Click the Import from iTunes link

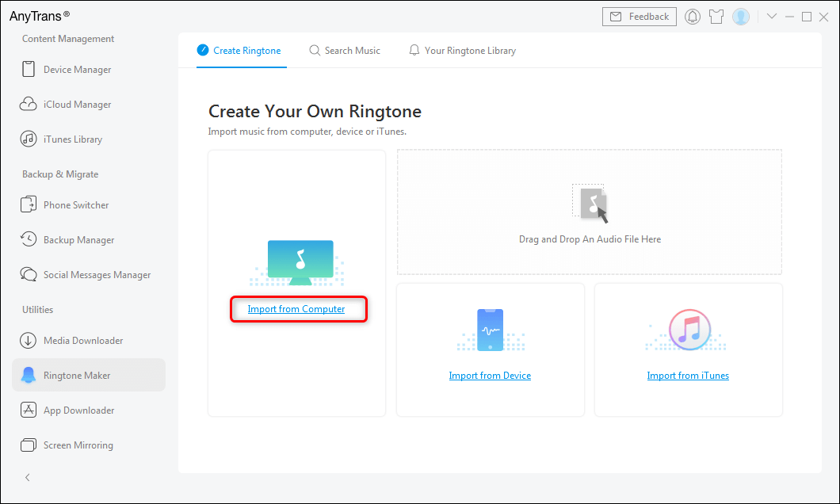point(688,376)
